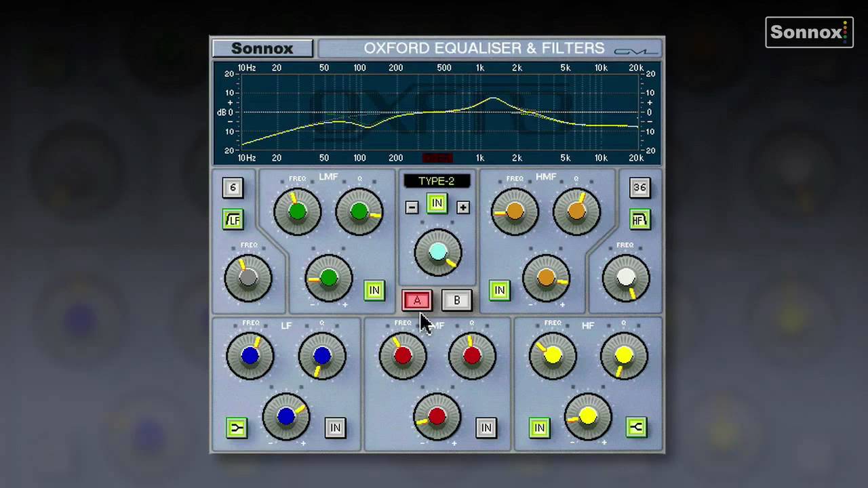Enable the MF band IN button

(x=486, y=428)
